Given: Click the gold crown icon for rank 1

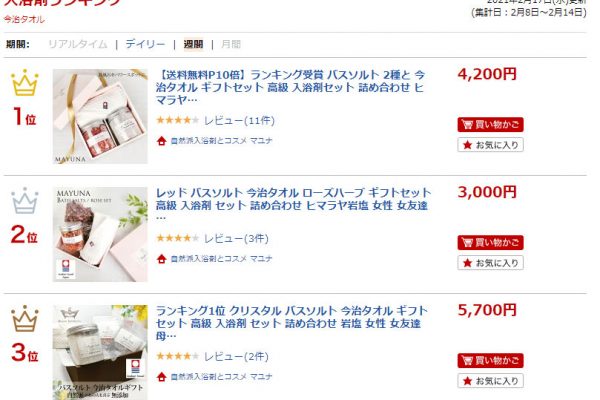Looking at the screenshot, I should (x=25, y=83).
